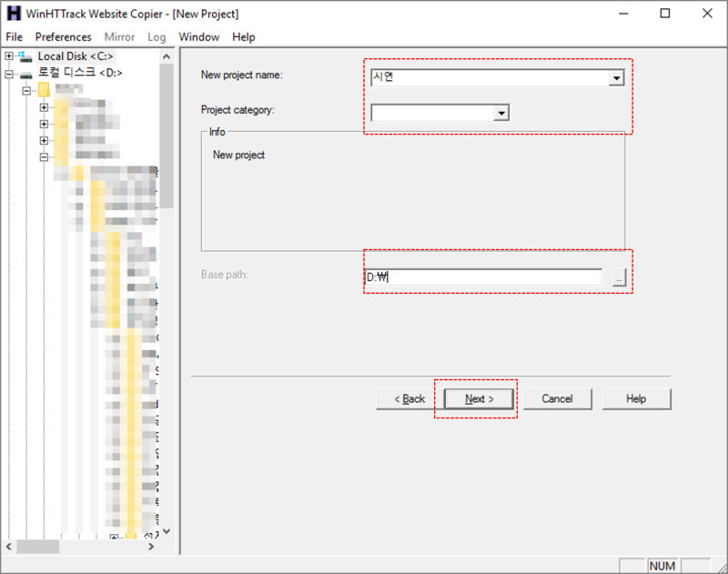Click the tree's horizontal scrollbar left arrow
The height and width of the screenshot is (574, 728).
(x=9, y=547)
